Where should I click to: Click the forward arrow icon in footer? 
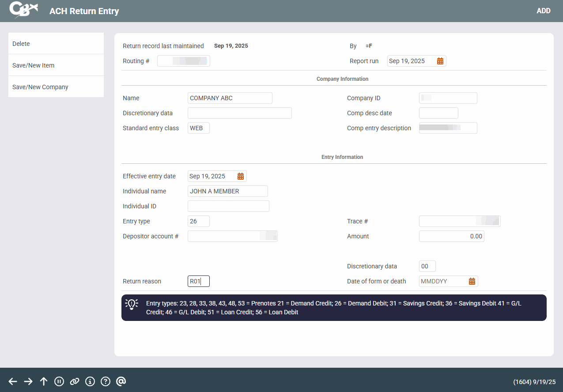[x=28, y=381]
